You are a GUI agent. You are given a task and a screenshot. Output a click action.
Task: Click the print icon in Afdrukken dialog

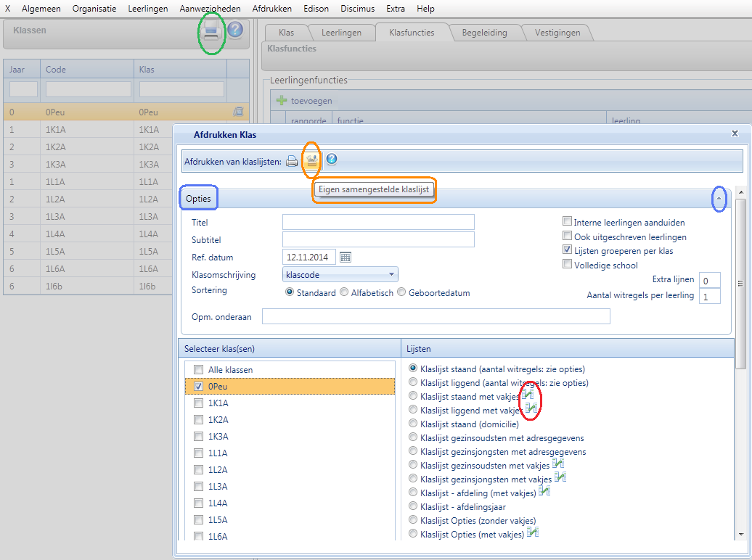pos(291,161)
